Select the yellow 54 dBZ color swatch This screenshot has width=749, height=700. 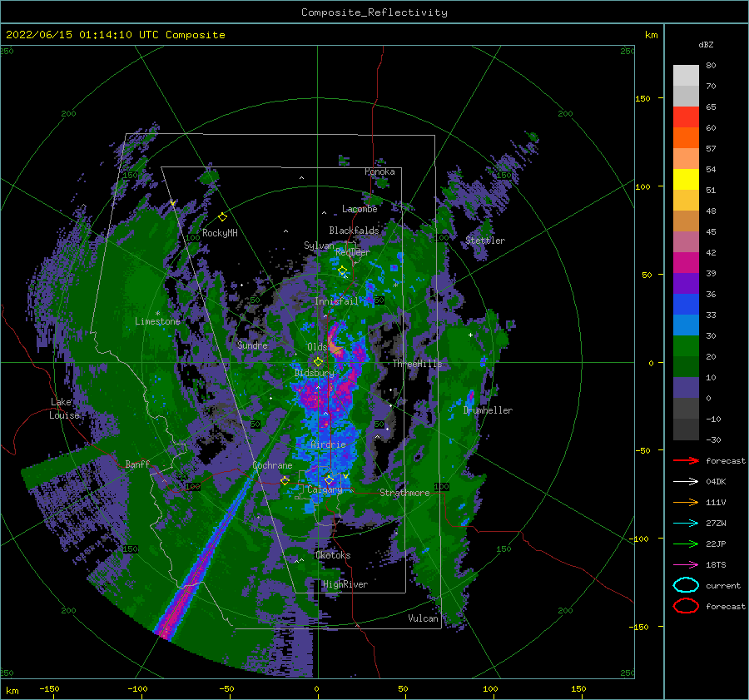pyautogui.click(x=686, y=179)
